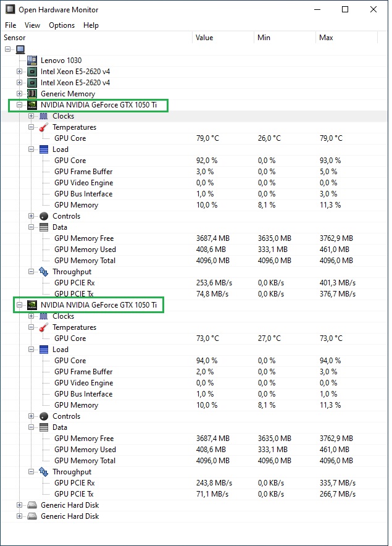Click second GPU's Temperatures thermometer icon
Image resolution: width=392 pixels, height=546 pixels.
[43, 327]
